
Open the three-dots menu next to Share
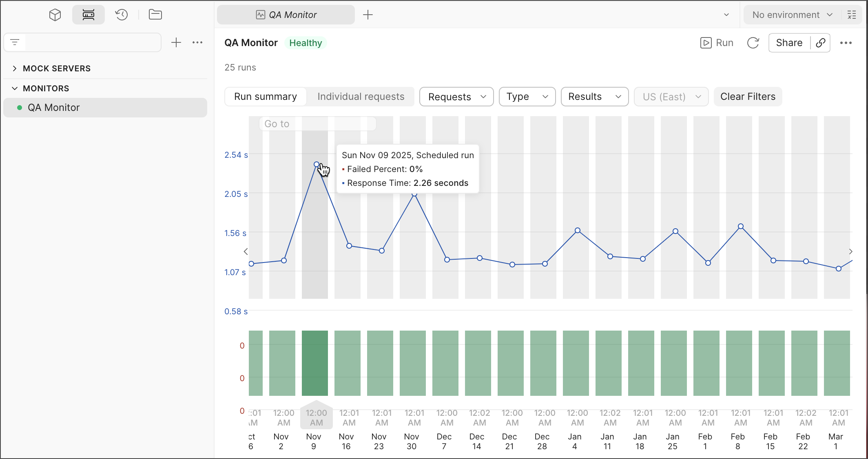[846, 43]
